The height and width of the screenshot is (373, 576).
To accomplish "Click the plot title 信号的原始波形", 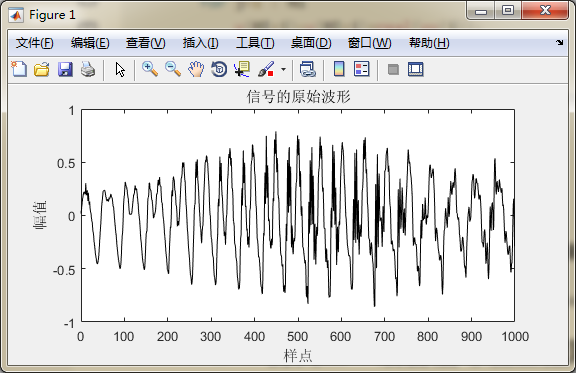I will pyautogui.click(x=298, y=97).
